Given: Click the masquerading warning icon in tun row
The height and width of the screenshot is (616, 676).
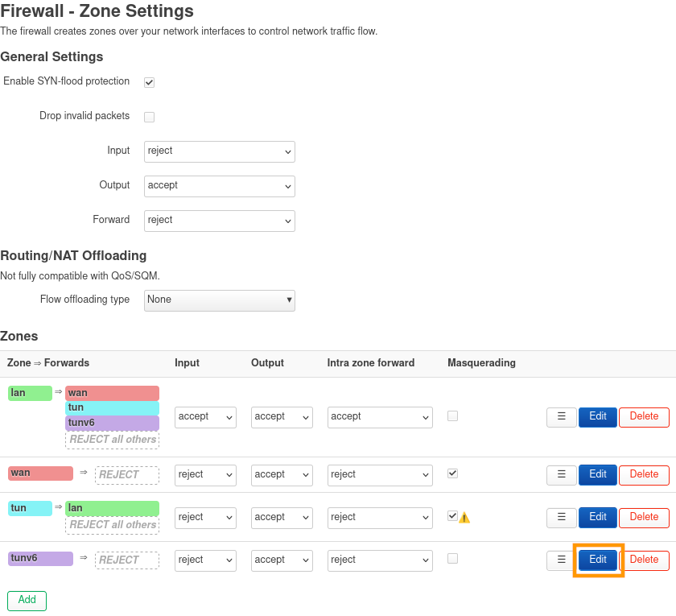Looking at the screenshot, I should (x=464, y=518).
